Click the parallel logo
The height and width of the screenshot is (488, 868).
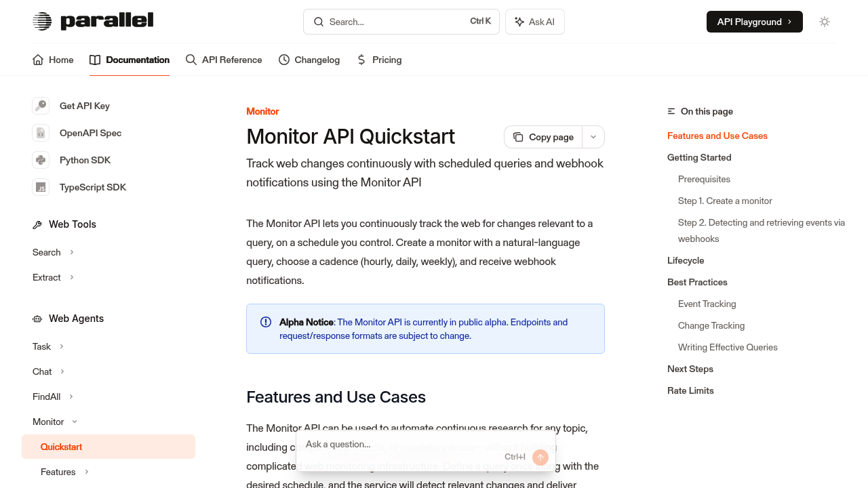(93, 21)
